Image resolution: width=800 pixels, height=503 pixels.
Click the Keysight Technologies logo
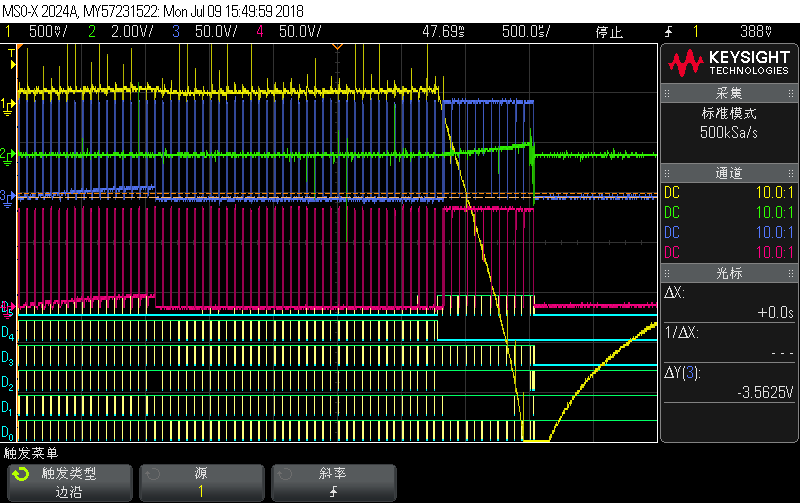pos(729,63)
